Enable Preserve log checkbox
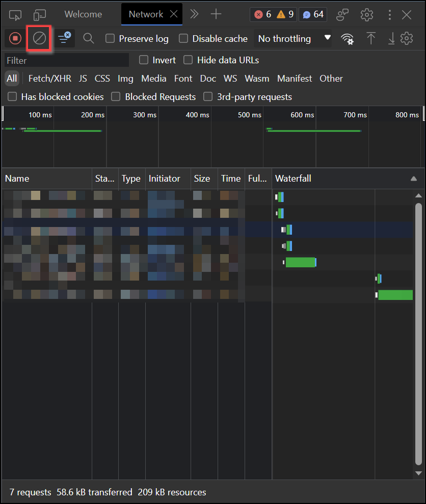426x504 pixels. 110,39
